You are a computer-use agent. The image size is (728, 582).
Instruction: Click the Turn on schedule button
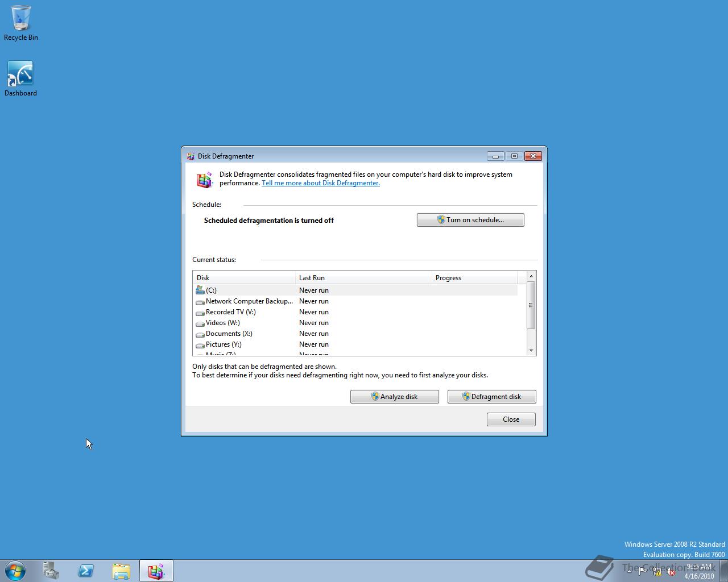point(470,220)
